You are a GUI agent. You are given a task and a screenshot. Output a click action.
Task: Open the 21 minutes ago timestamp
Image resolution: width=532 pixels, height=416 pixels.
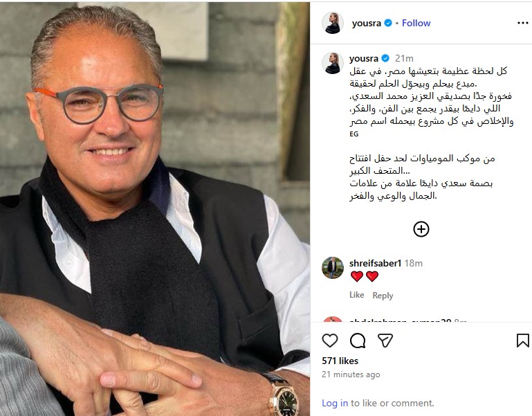[x=351, y=374]
